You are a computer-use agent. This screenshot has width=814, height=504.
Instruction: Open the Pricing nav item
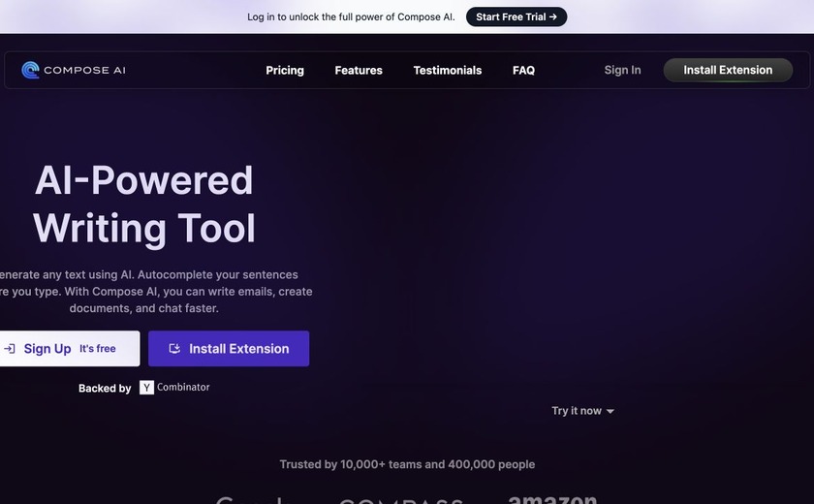tap(285, 70)
